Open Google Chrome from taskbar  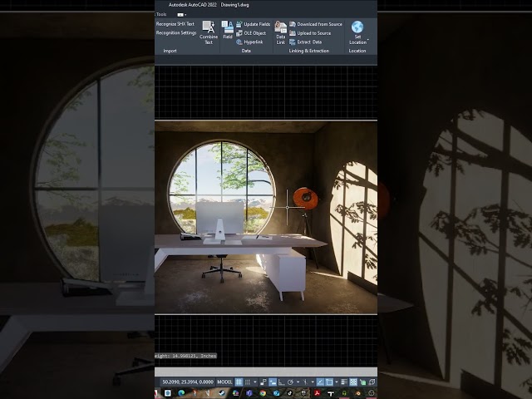[x=263, y=393]
